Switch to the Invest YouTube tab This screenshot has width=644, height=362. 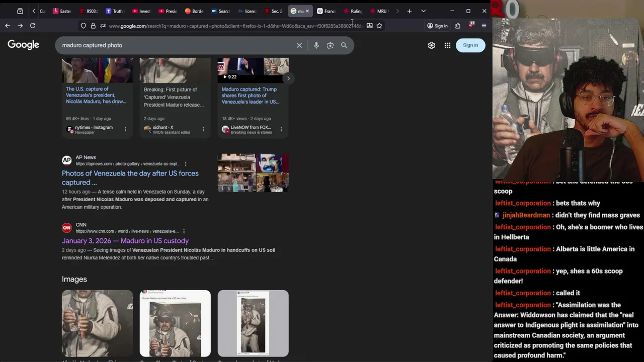141,11
